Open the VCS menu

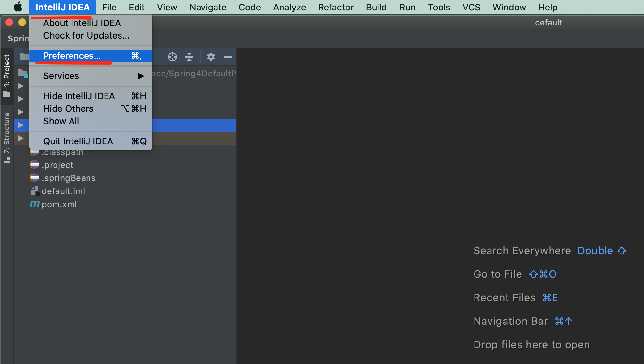(471, 7)
